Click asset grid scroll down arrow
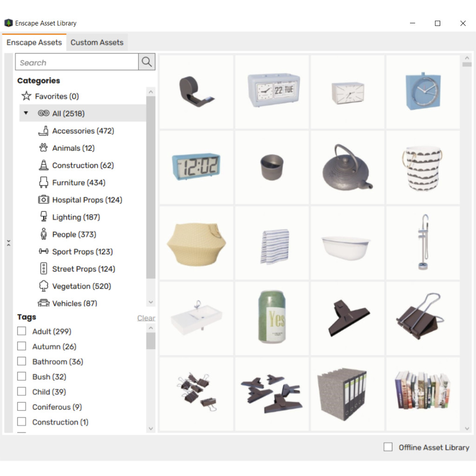The width and height of the screenshot is (476, 476). (467, 429)
